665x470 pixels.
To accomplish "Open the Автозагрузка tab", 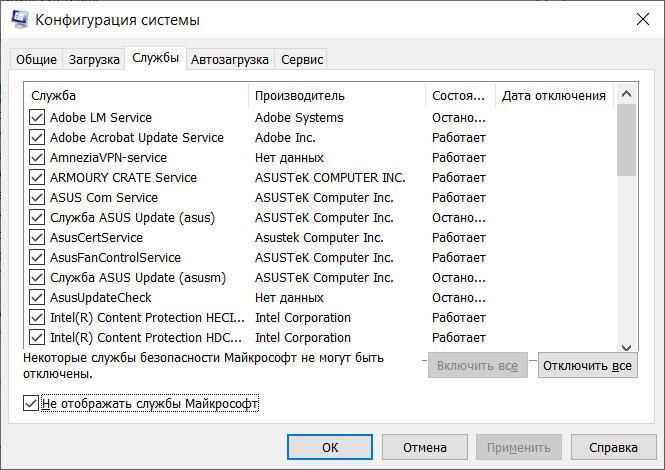I will pos(230,60).
